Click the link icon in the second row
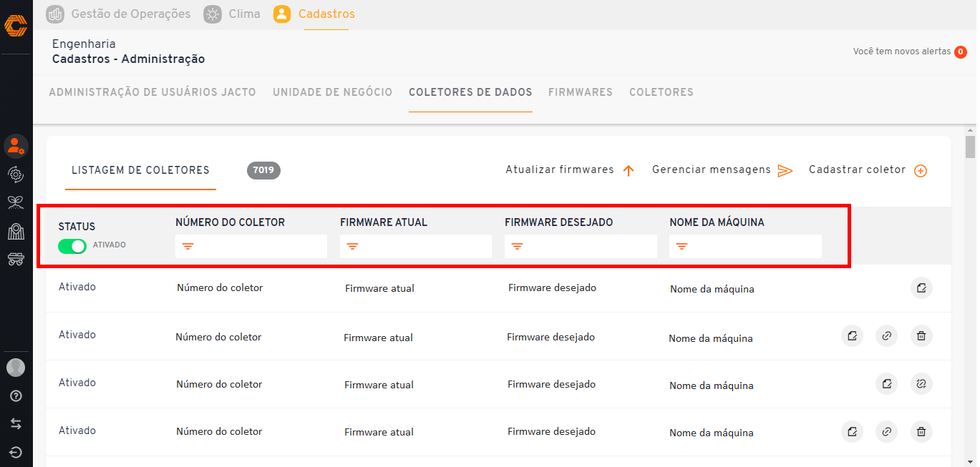The height and width of the screenshot is (467, 980). (x=886, y=335)
